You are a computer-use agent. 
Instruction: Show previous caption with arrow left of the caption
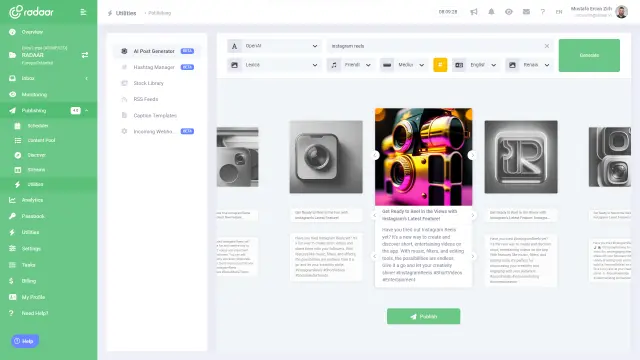[375, 256]
